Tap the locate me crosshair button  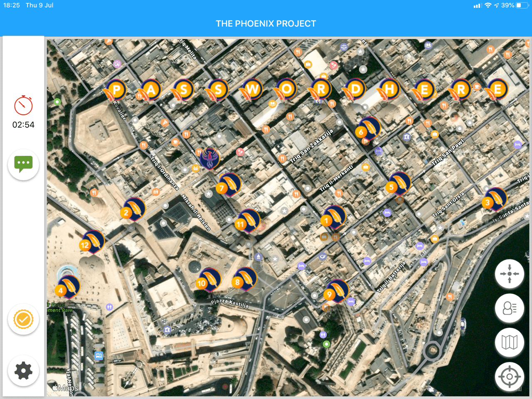(x=509, y=377)
